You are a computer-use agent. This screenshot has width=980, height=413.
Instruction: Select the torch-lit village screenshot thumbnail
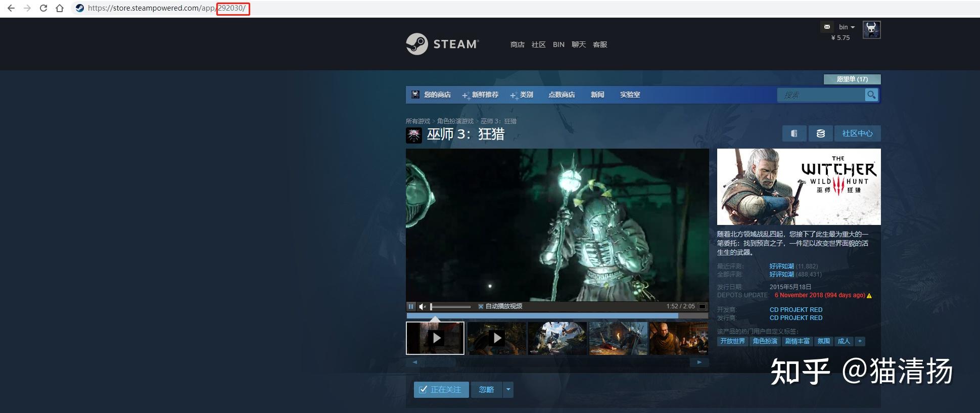[618, 338]
